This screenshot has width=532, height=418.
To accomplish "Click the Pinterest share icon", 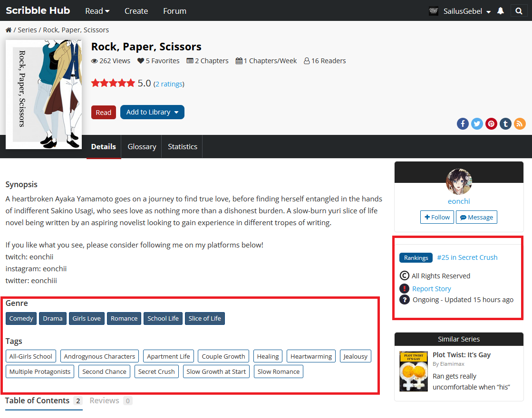I will (x=491, y=124).
